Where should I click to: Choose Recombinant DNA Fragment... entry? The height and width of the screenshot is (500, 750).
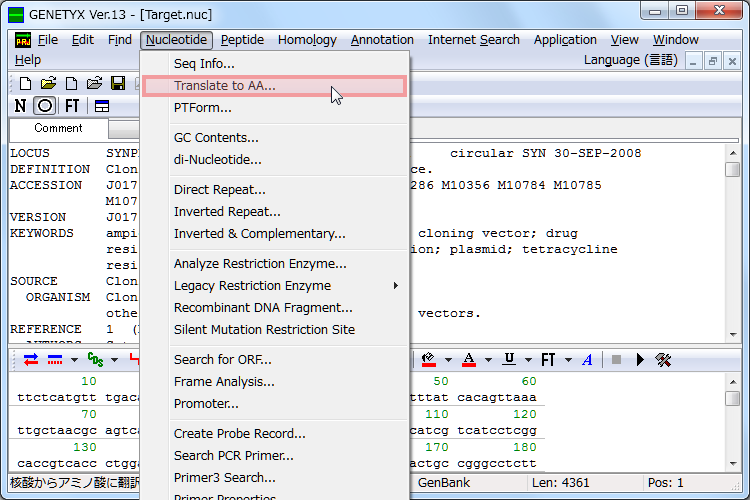tap(275, 308)
